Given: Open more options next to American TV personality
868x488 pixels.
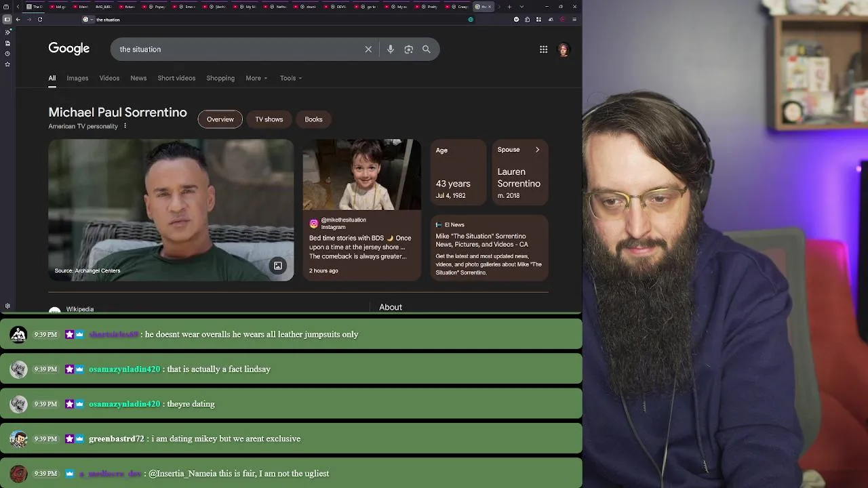Looking at the screenshot, I should 125,126.
